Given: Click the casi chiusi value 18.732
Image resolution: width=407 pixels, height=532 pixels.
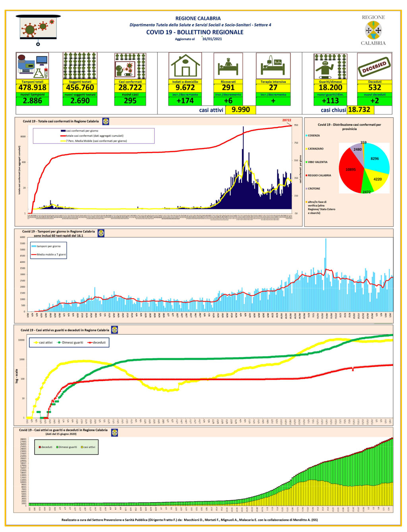Looking at the screenshot, I should pyautogui.click(x=359, y=110).
